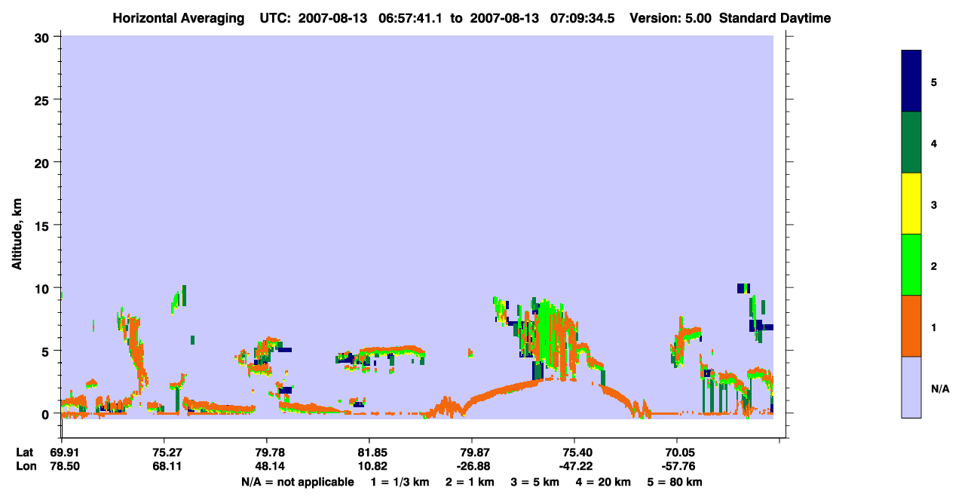The image size is (980, 503).
Task: Click the orange level 1 color swatch
Action: 911,326
